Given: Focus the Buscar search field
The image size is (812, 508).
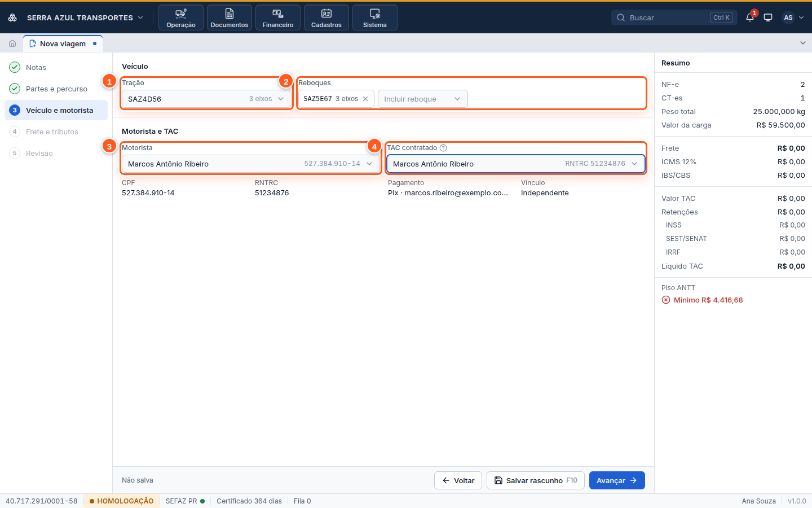Looking at the screenshot, I should [x=674, y=17].
